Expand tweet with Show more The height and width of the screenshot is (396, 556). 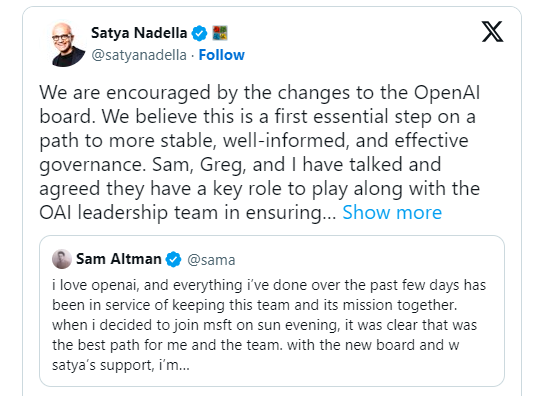tap(392, 213)
